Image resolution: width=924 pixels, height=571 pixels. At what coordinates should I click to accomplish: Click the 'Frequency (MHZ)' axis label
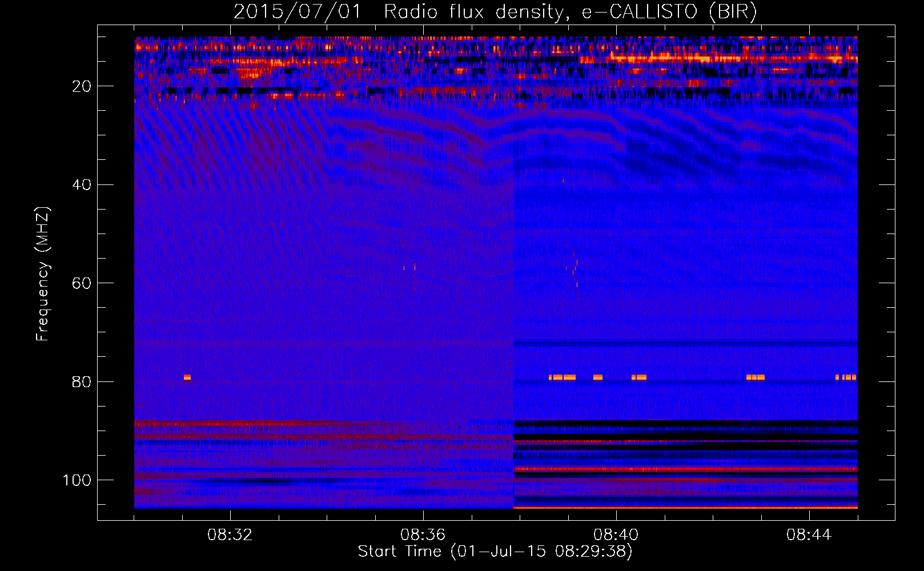point(43,274)
